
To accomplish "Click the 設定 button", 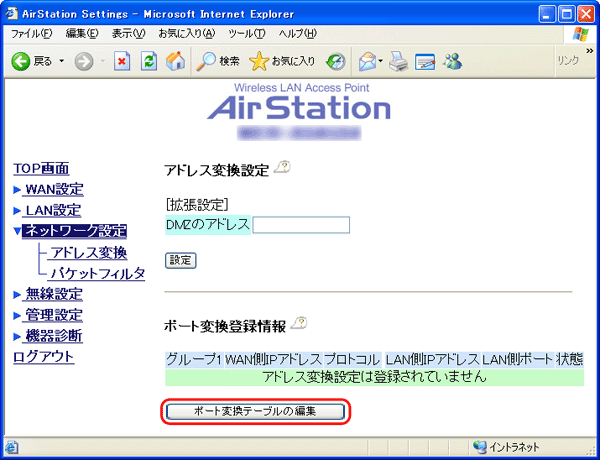I will [181, 261].
